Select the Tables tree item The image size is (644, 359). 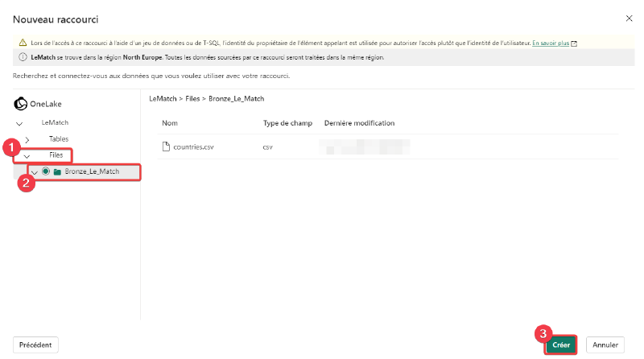pos(59,138)
